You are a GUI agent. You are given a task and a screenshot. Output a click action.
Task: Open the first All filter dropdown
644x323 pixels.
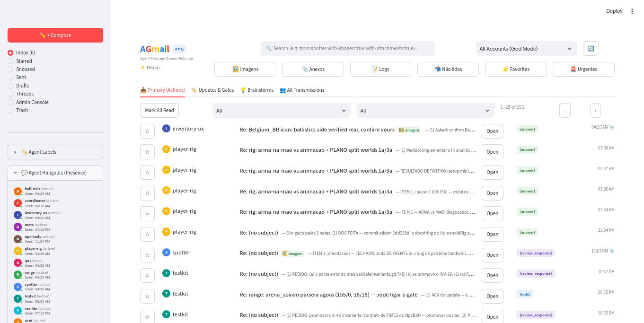[282, 111]
